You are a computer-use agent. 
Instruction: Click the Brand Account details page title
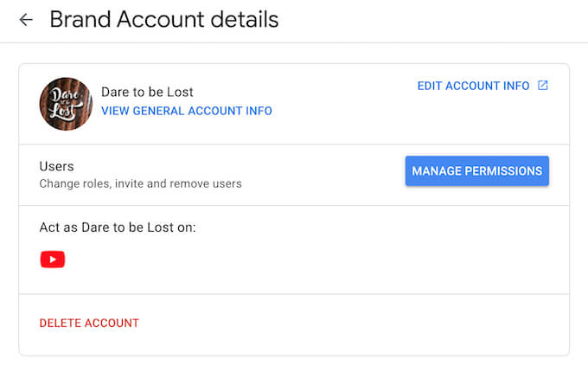tap(164, 20)
